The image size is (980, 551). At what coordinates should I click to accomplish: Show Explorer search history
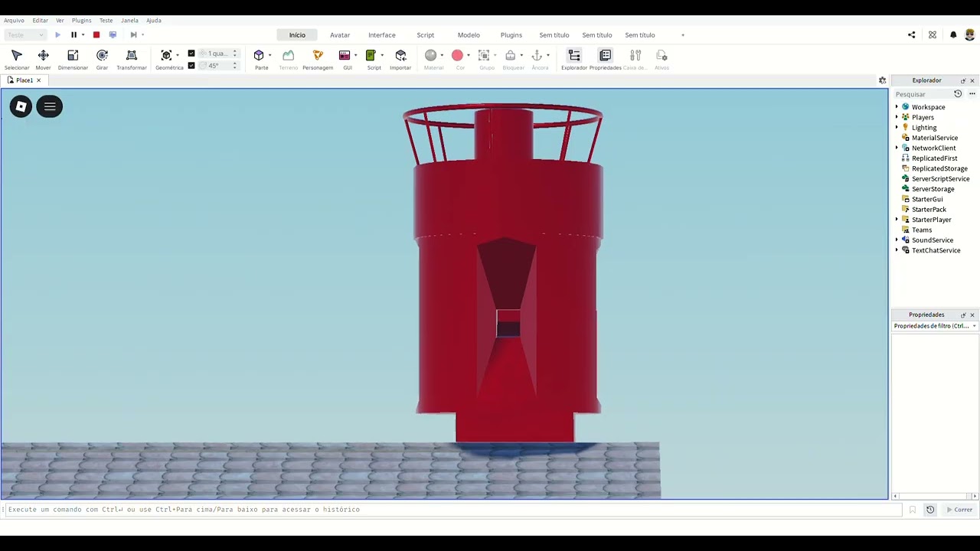(x=958, y=94)
